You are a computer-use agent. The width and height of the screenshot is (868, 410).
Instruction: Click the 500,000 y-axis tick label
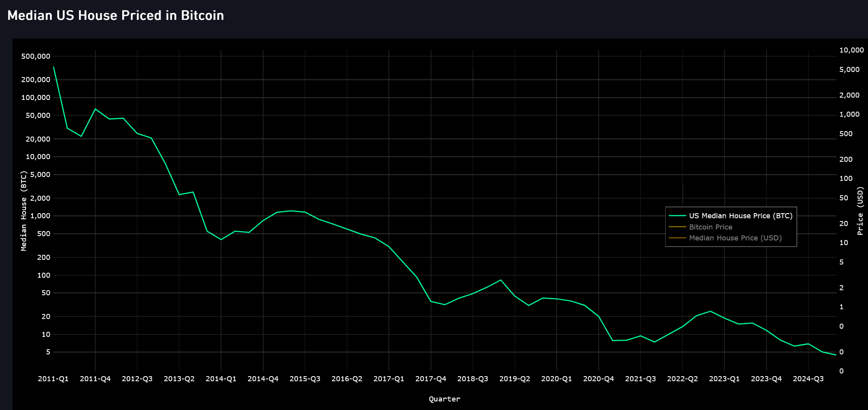coord(36,56)
